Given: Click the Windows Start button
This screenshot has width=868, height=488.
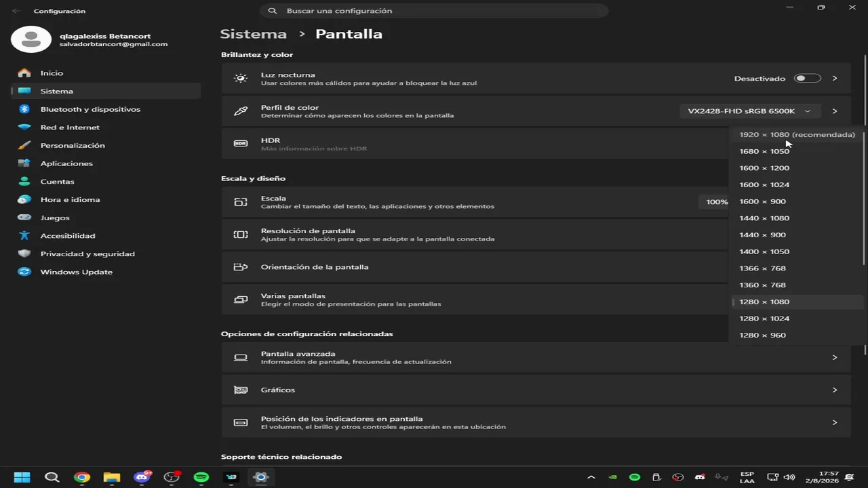Looking at the screenshot, I should pos(22,477).
